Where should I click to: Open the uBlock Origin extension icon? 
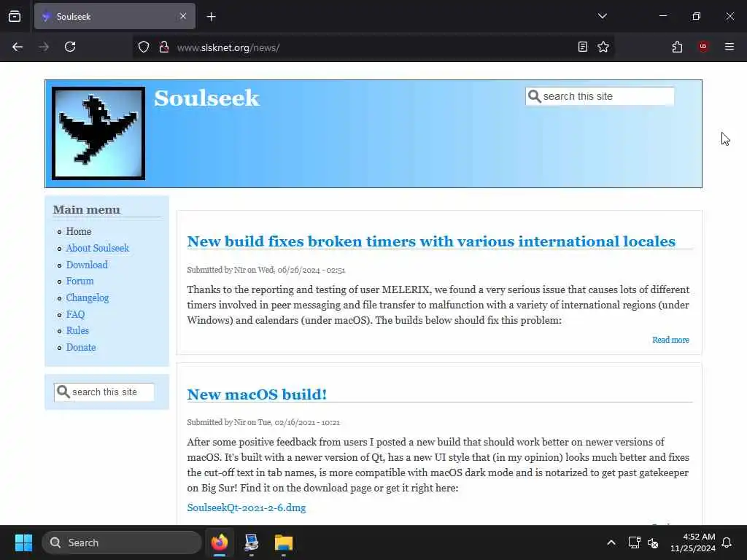(703, 47)
